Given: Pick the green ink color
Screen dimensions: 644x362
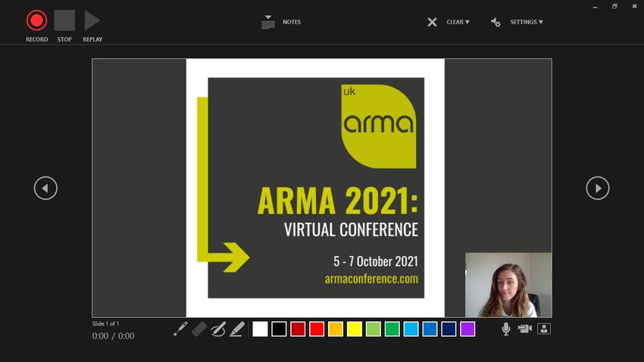Looking at the screenshot, I should 392,329.
